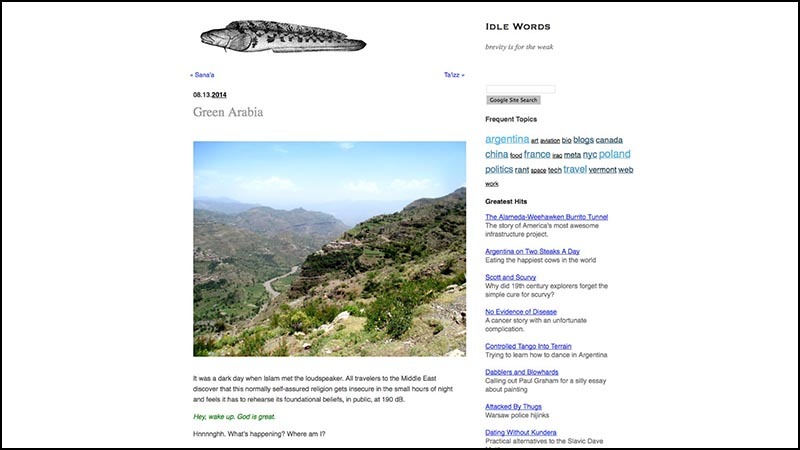Click the Idle Words site title
The width and height of the screenshot is (800, 450).
(518, 27)
